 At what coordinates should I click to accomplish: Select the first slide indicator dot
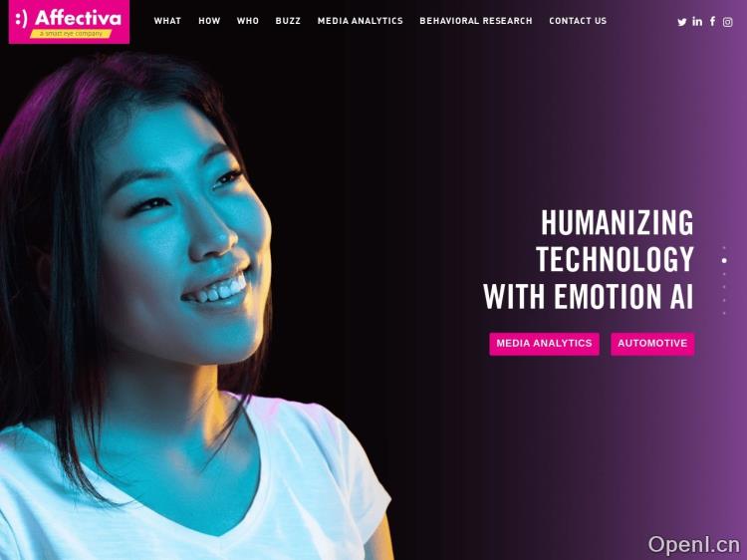(724, 248)
